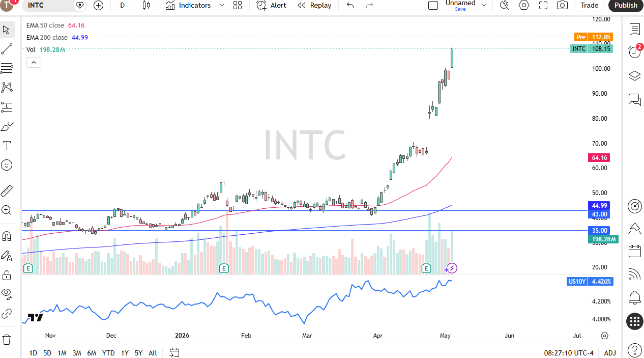The image size is (644, 358).
Task: Open the Fibonacci retracement tools
Action: [7, 68]
